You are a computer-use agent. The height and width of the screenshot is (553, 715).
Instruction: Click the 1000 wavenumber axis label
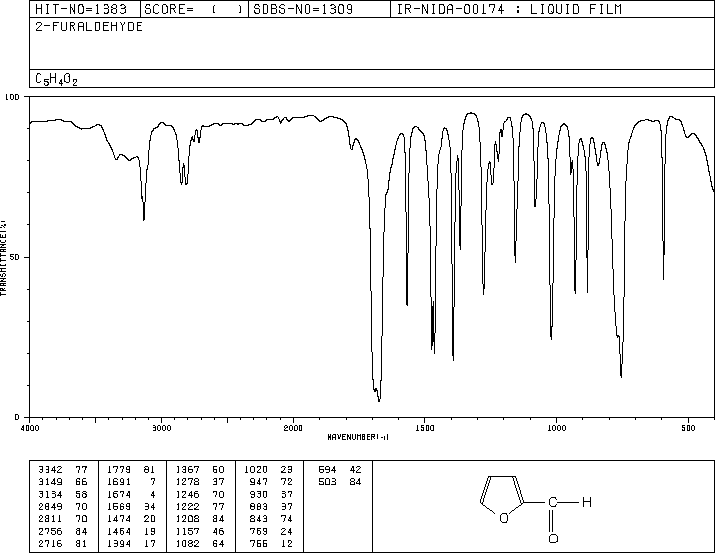pyautogui.click(x=556, y=428)
